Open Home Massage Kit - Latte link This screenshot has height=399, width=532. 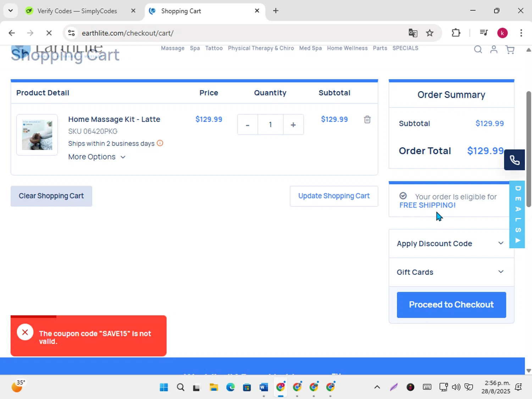click(x=114, y=119)
